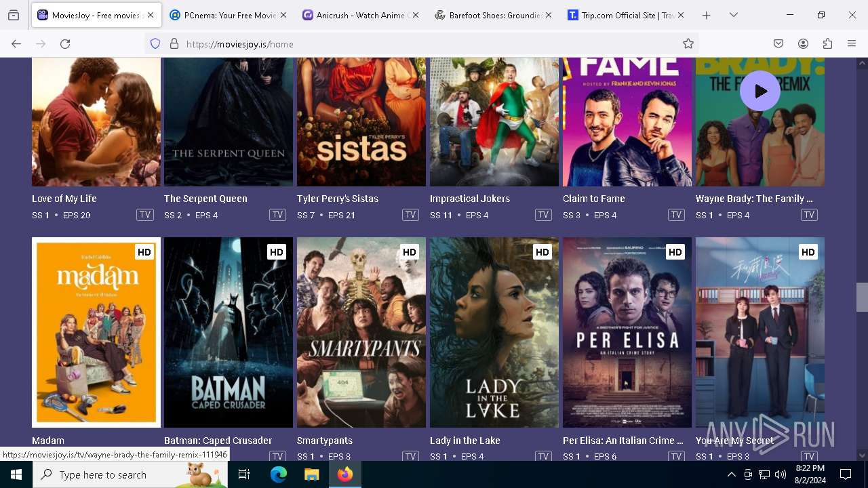868x488 pixels.
Task: Open the Firefox account icon
Action: [803, 43]
